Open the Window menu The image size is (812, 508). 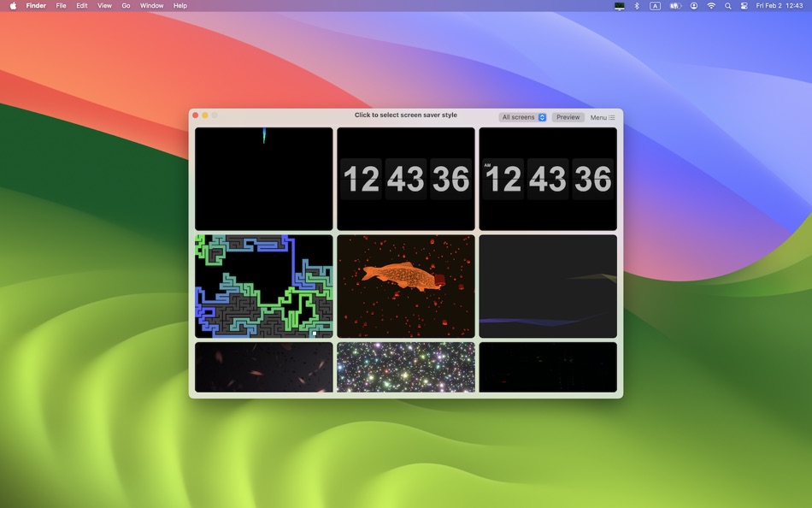(152, 6)
